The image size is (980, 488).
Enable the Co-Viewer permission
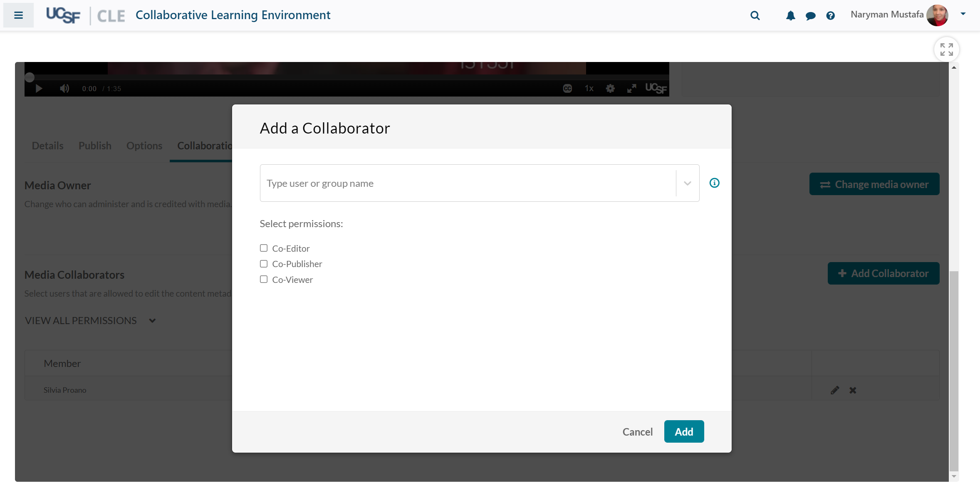[x=264, y=280]
